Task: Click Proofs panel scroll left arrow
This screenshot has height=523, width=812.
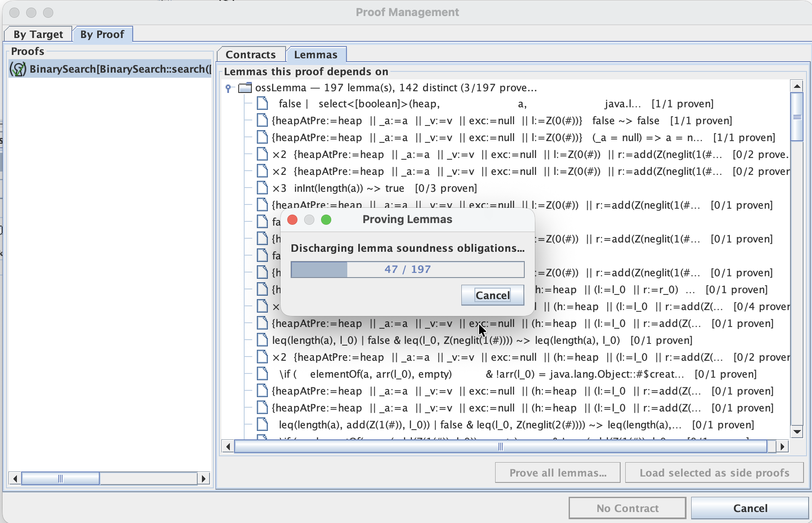Action: 15,479
